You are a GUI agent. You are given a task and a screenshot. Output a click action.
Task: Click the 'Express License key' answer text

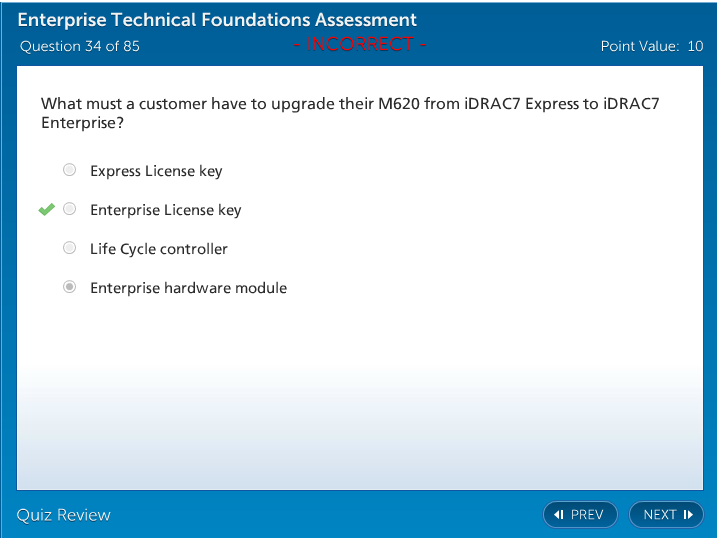pos(156,171)
